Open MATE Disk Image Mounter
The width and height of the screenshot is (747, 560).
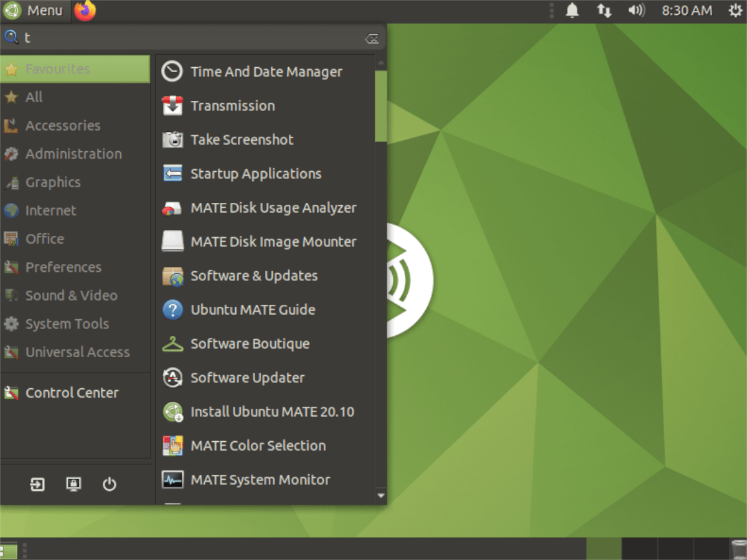[273, 241]
